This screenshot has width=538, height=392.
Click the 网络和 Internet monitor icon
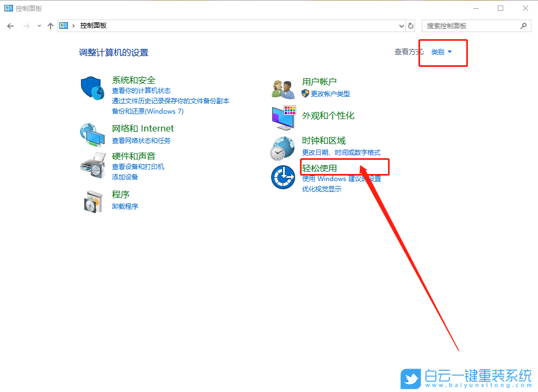point(92,136)
